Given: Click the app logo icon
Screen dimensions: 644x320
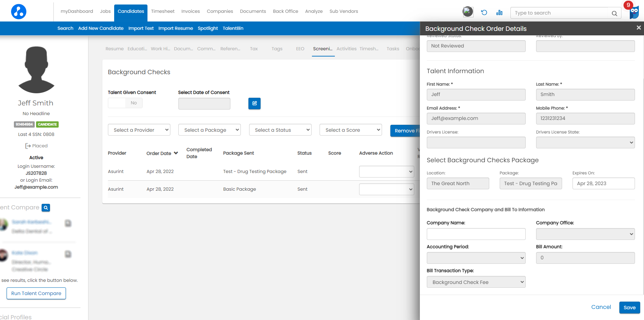Looking at the screenshot, I should pos(19,11).
